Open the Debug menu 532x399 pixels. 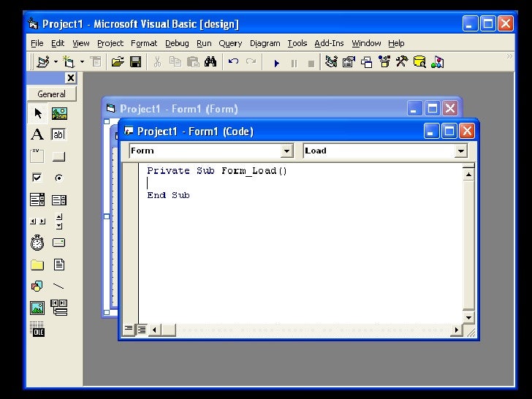177,43
